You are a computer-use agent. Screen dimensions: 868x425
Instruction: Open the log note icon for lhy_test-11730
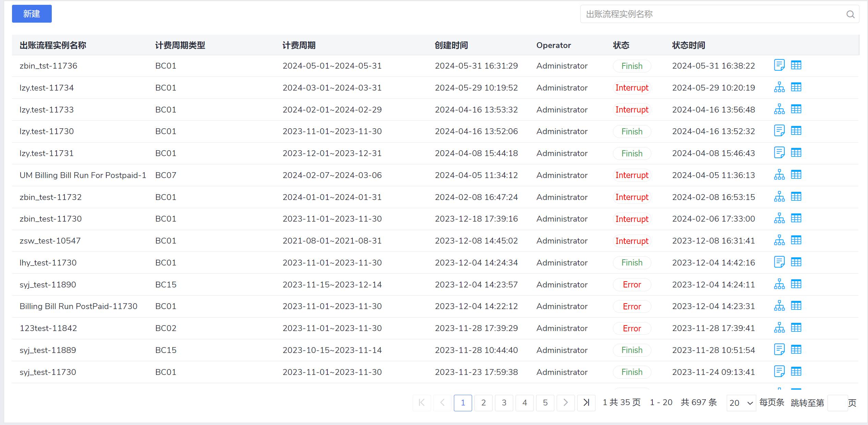tap(779, 262)
